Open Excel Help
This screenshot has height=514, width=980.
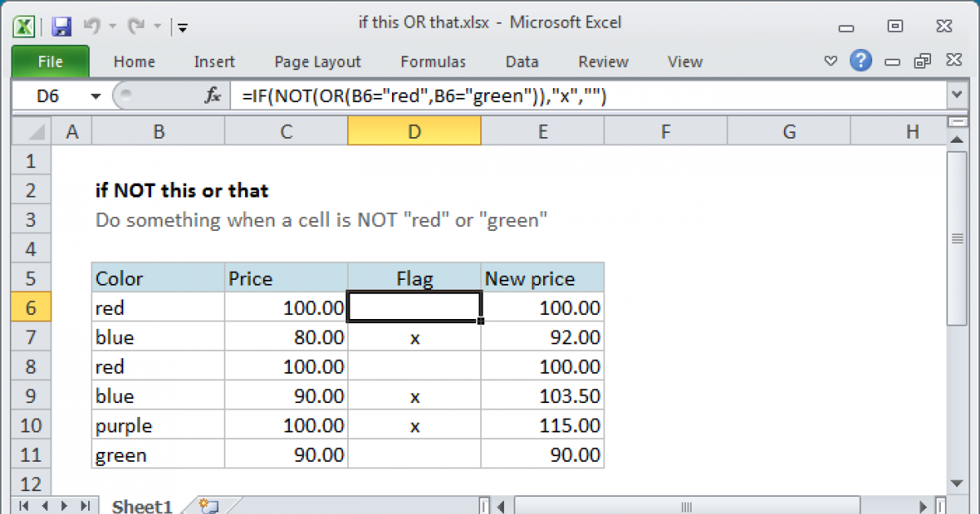(x=861, y=60)
